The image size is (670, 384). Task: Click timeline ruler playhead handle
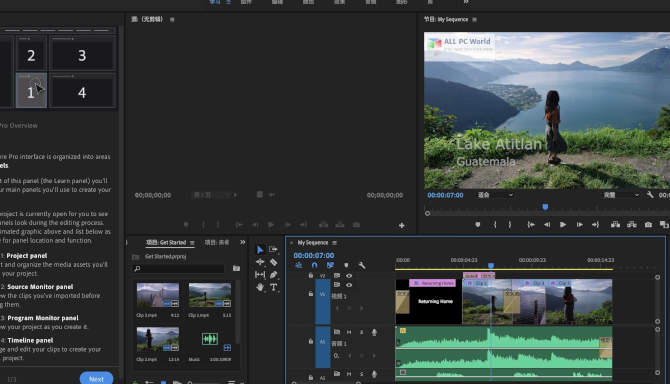coord(491,266)
